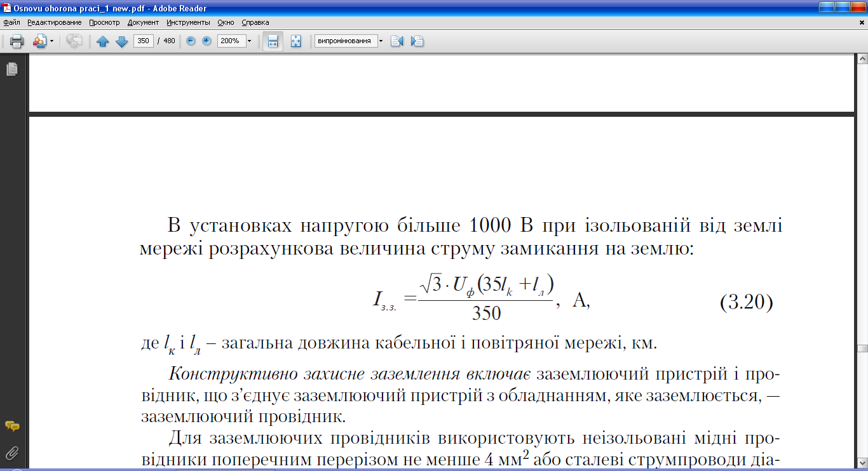Click the 200% zoom value field
868x471 pixels.
(231, 41)
